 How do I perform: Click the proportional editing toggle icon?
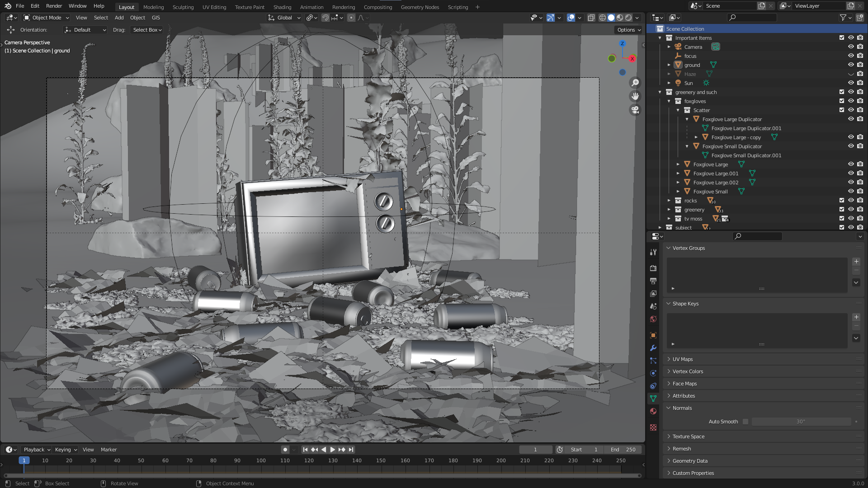pyautogui.click(x=351, y=18)
